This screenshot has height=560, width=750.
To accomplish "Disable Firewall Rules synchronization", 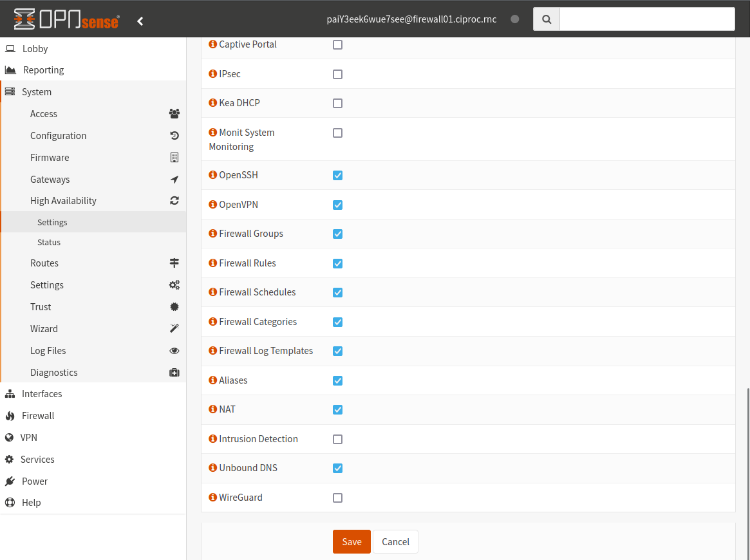I will click(337, 263).
